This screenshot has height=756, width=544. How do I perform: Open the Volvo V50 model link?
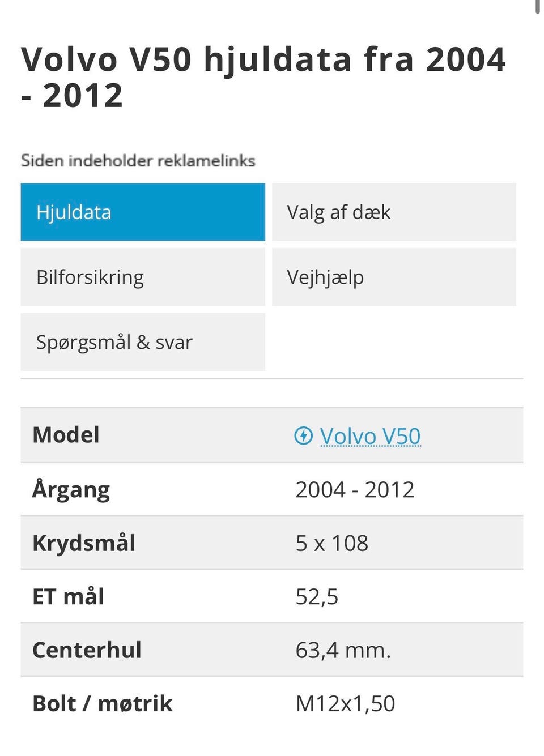pyautogui.click(x=370, y=436)
